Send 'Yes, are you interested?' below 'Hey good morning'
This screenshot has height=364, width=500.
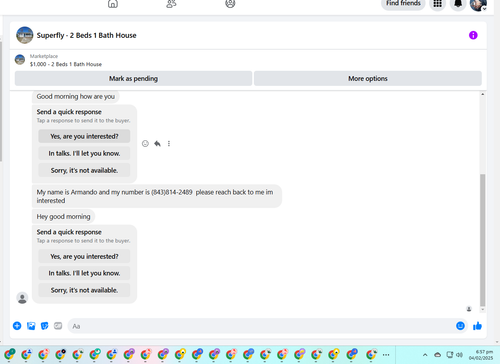coord(84,256)
